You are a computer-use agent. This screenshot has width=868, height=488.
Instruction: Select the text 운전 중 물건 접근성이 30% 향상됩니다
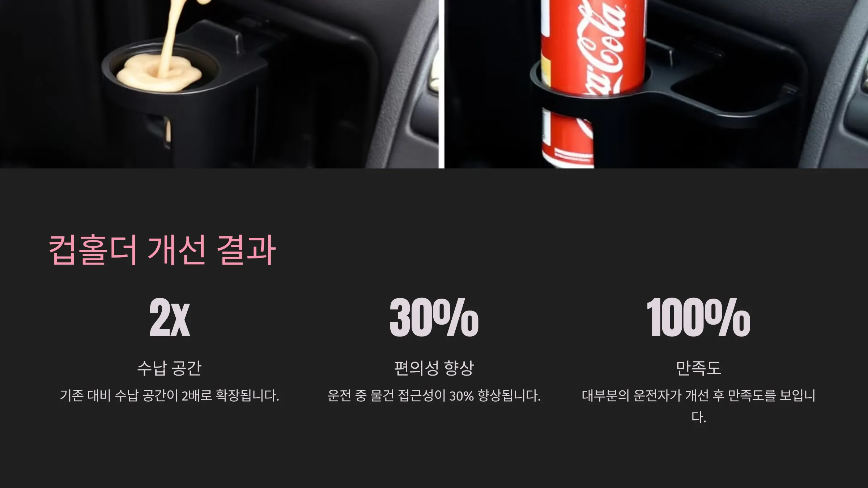(434, 395)
